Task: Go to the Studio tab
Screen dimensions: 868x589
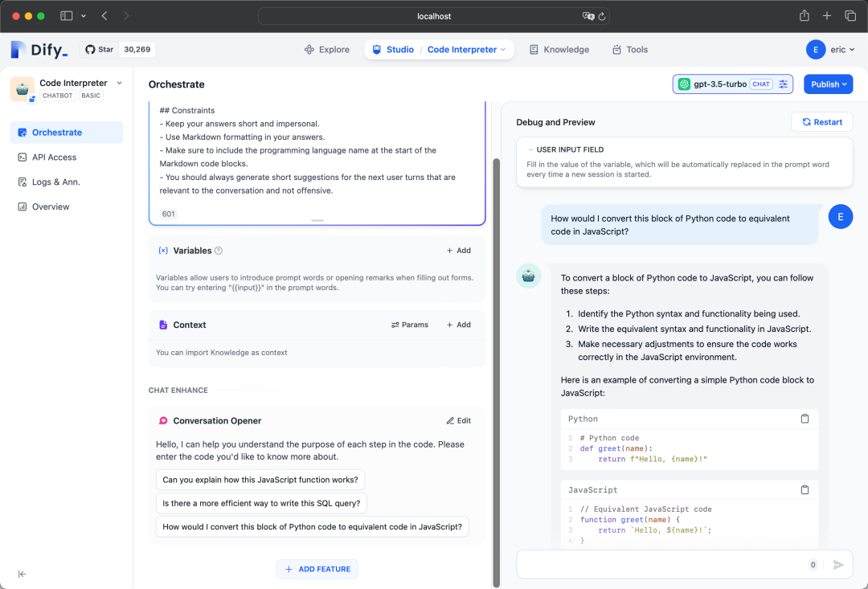Action: click(x=393, y=49)
